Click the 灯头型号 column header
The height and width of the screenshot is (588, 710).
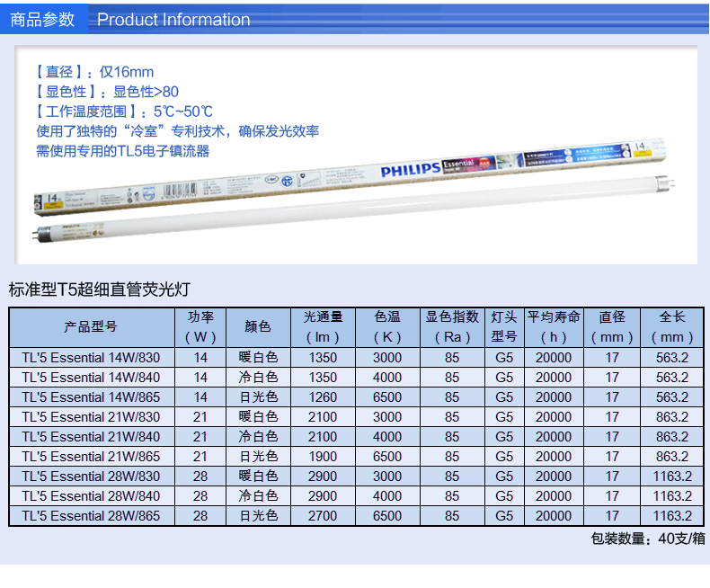[504, 326]
